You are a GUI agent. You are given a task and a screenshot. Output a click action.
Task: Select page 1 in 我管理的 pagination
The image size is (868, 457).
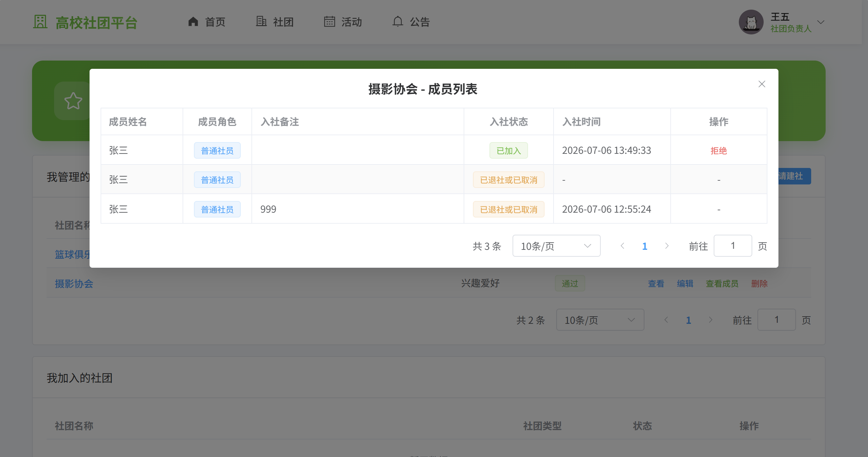689,320
